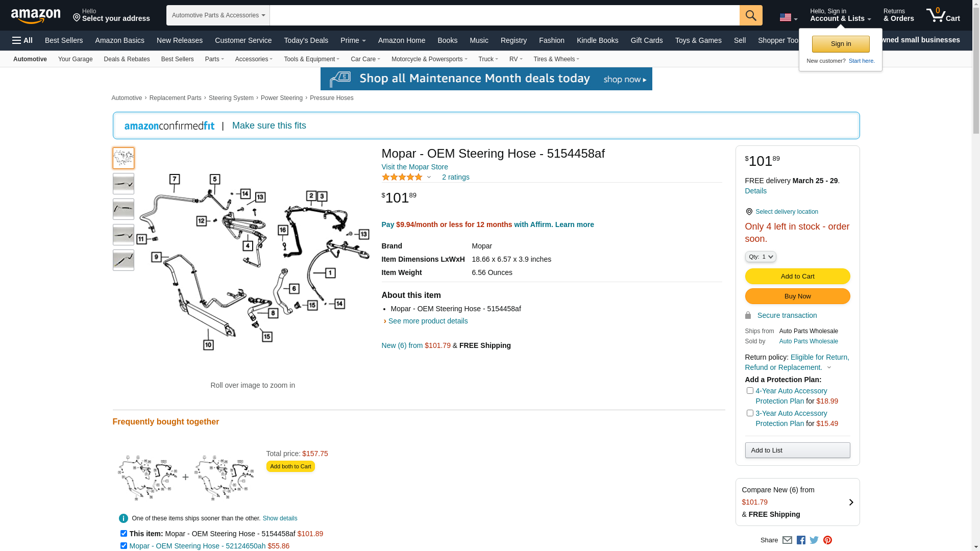The height and width of the screenshot is (551, 980).
Task: Uncheck 'This item' in bought together
Action: tap(124, 534)
